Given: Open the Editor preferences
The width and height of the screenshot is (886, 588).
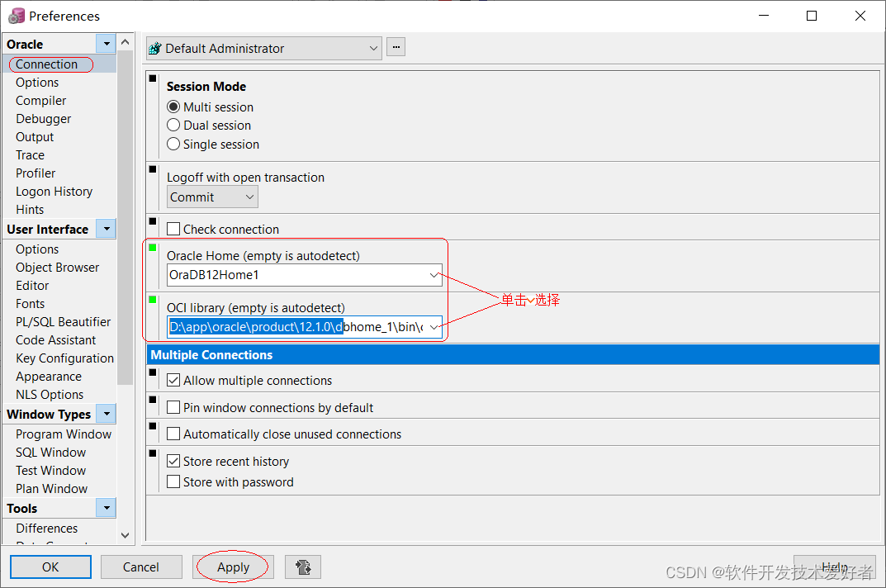Looking at the screenshot, I should coord(32,286).
